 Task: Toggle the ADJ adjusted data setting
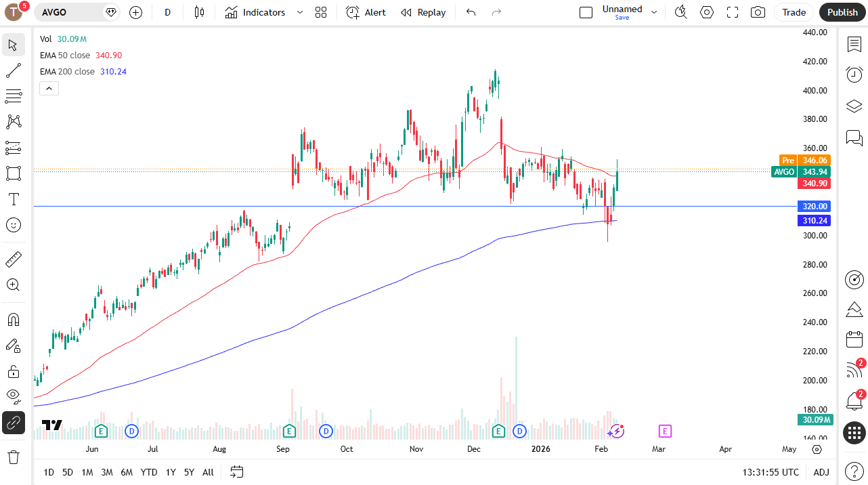click(x=821, y=472)
